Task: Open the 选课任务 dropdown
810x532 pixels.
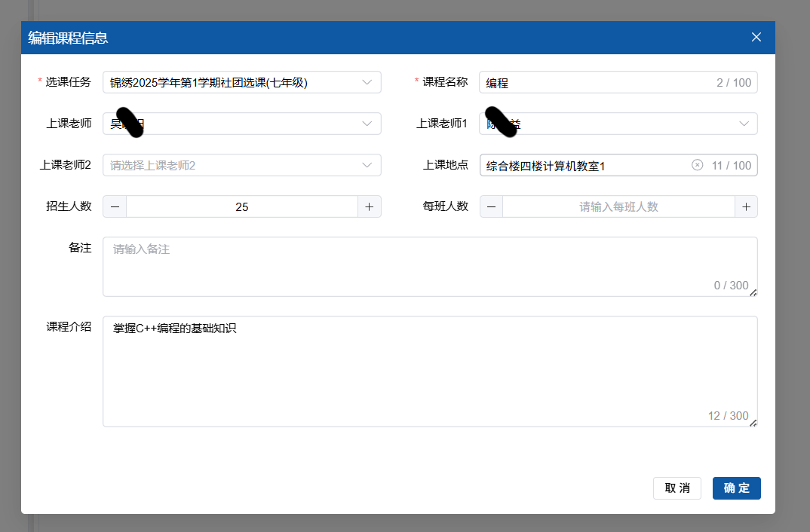Action: 241,82
